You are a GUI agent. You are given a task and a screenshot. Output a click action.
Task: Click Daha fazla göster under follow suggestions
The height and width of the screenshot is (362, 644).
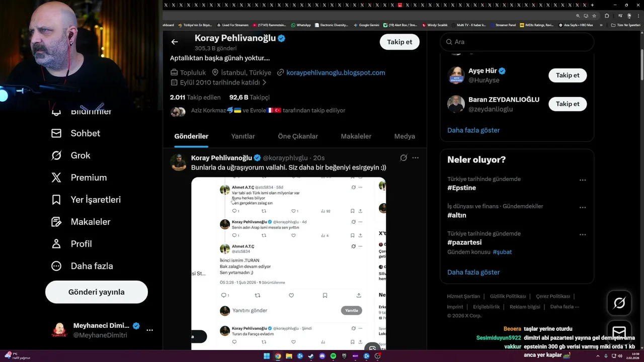pyautogui.click(x=473, y=130)
